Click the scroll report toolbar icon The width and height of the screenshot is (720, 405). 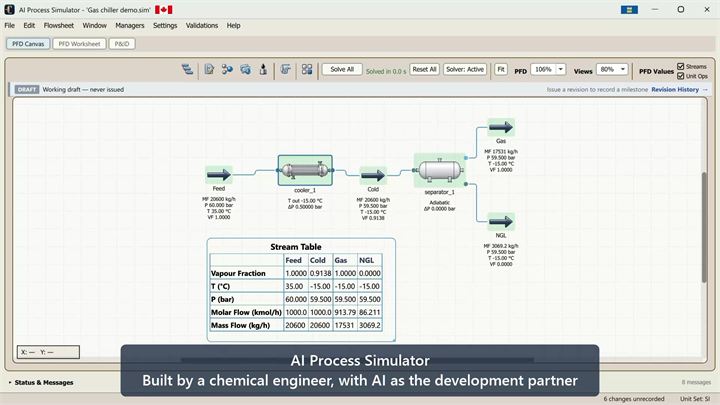pos(286,69)
